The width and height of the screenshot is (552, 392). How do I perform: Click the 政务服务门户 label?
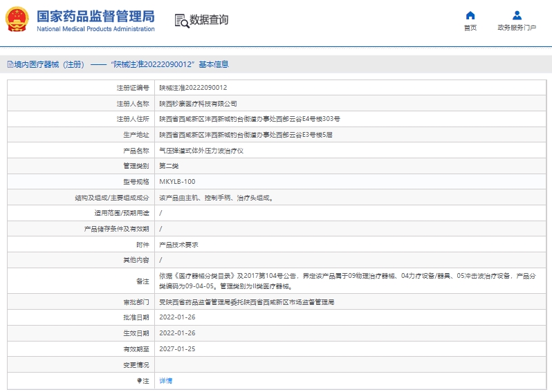tap(517, 28)
